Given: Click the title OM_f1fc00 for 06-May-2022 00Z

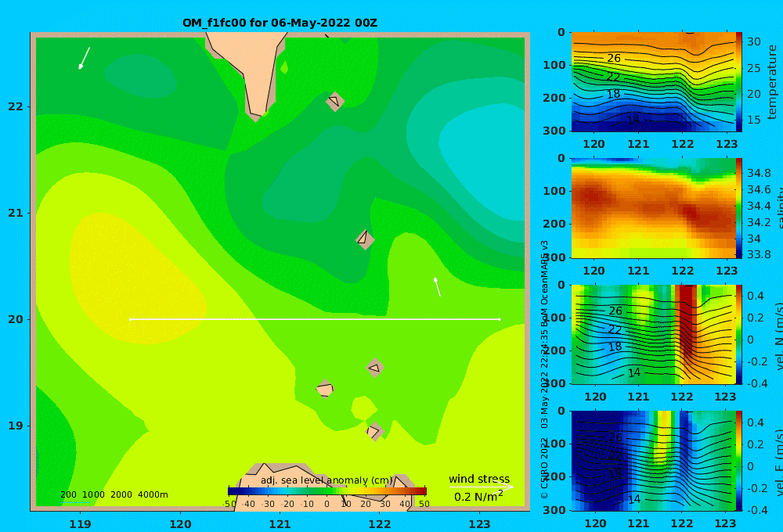Looking at the screenshot, I should pos(280,23).
